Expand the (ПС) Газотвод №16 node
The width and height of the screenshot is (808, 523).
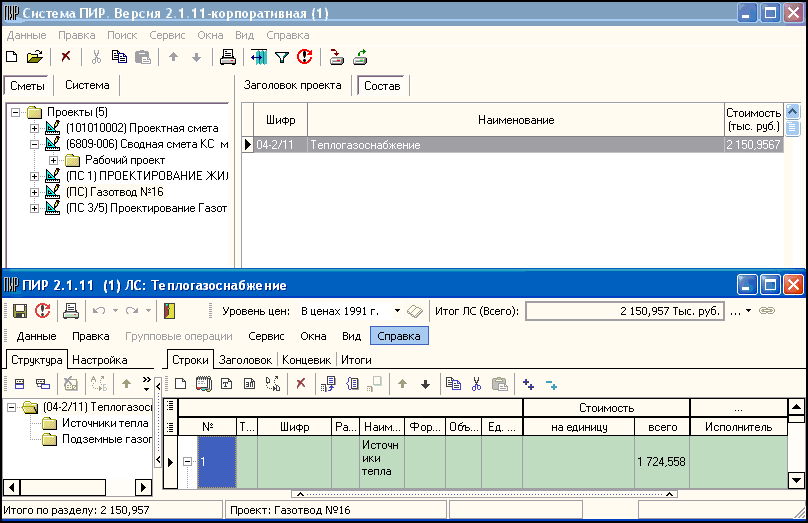click(34, 192)
